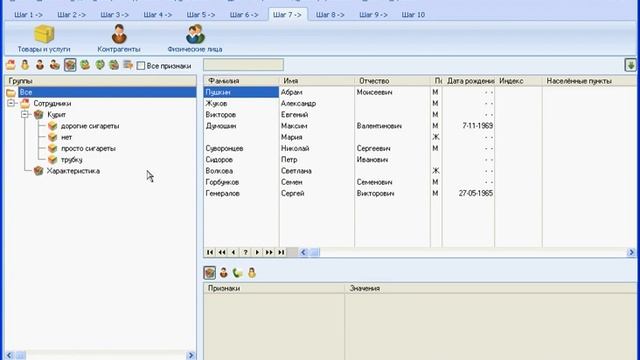
Task: Switch to the Шаг 2 tab
Action: pyautogui.click(x=71, y=15)
